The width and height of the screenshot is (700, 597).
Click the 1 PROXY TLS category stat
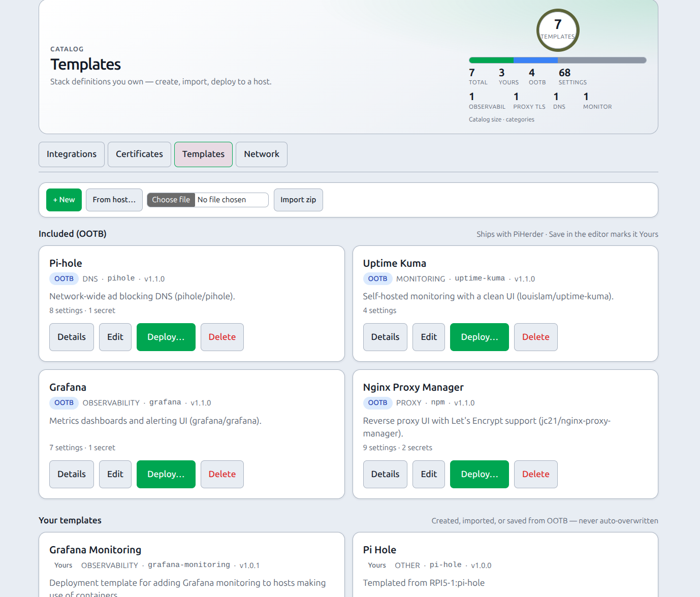[x=529, y=101]
